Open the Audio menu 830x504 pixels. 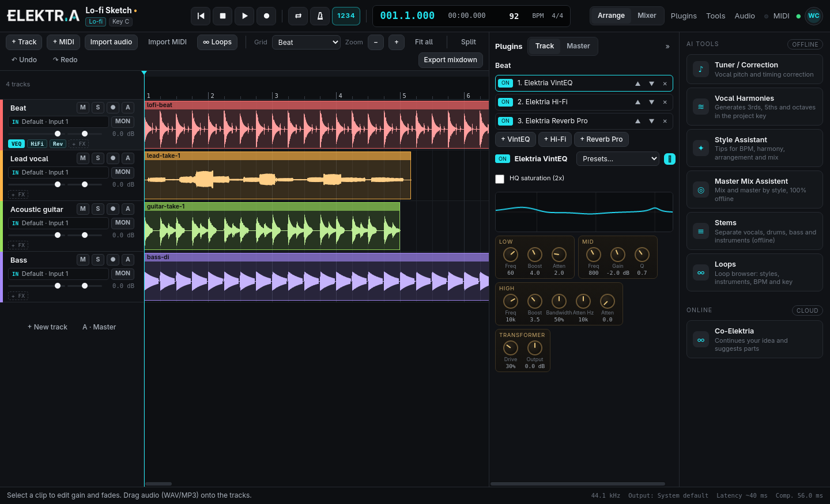point(745,16)
